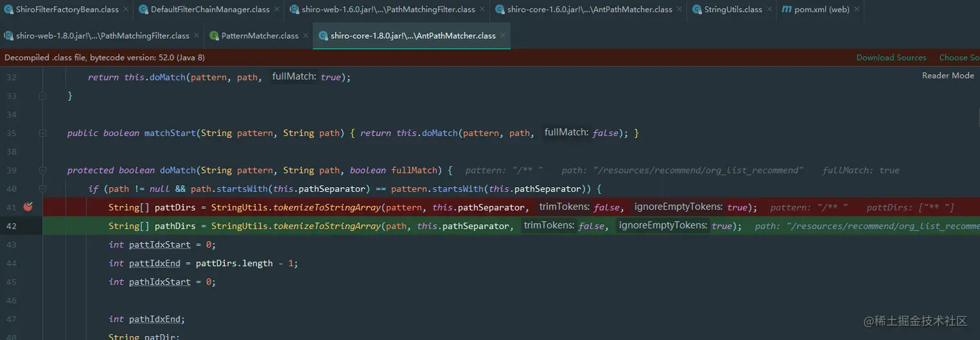Click the pattDirs debug value on line 41

910,208
